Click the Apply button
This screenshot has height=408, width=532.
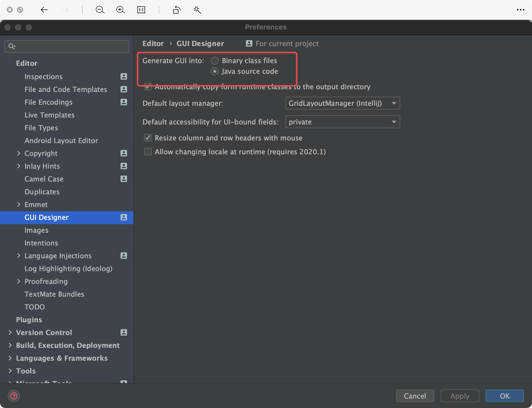click(x=459, y=396)
